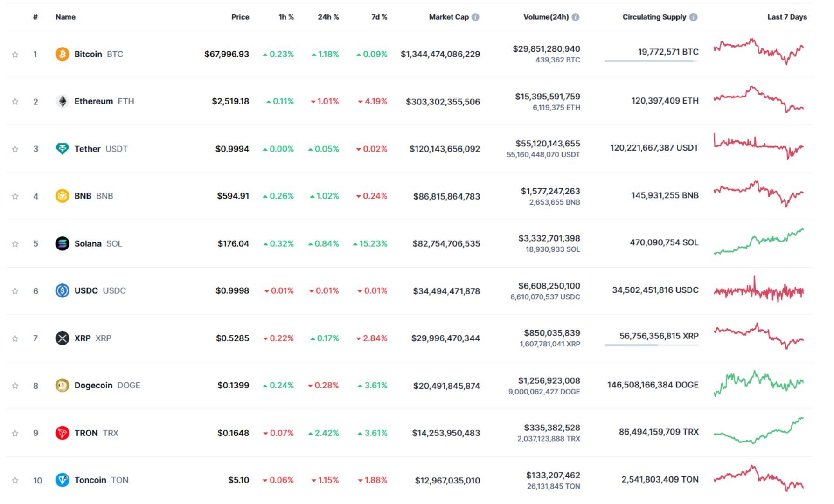Click the Ethereum coin icon
The height and width of the screenshot is (504, 834).
click(x=62, y=101)
